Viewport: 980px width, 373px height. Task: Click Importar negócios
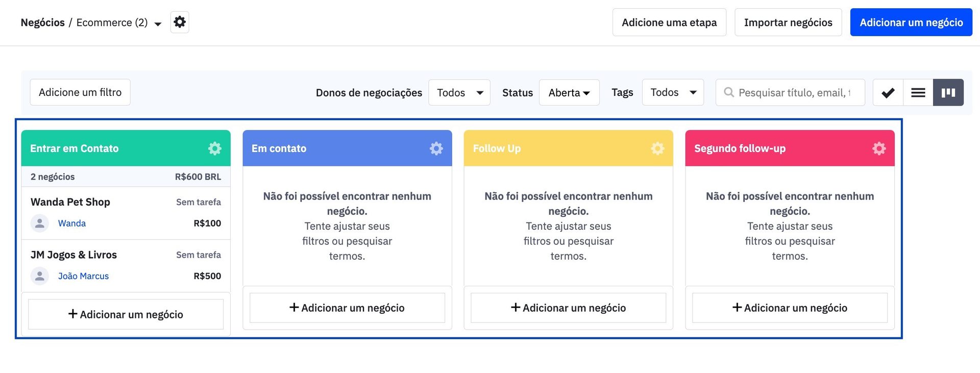[788, 22]
